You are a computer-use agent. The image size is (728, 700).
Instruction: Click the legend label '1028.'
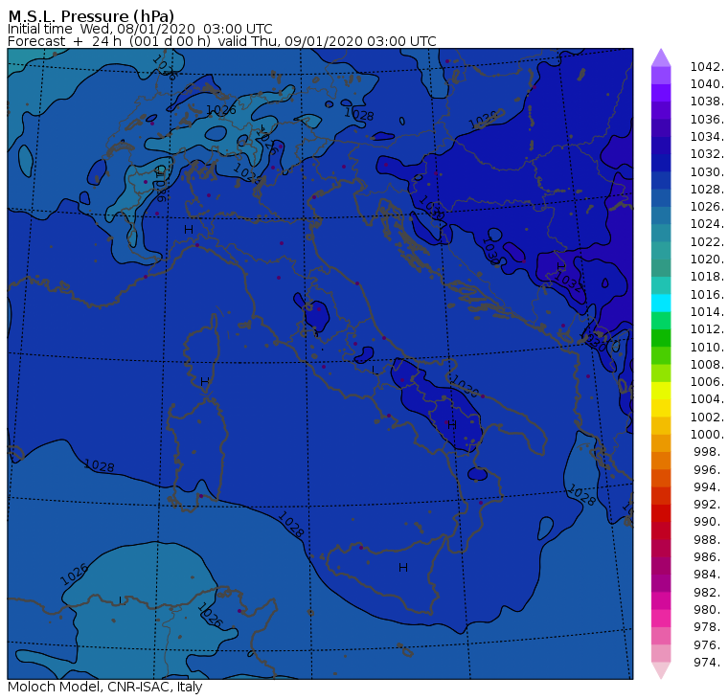pos(707,190)
